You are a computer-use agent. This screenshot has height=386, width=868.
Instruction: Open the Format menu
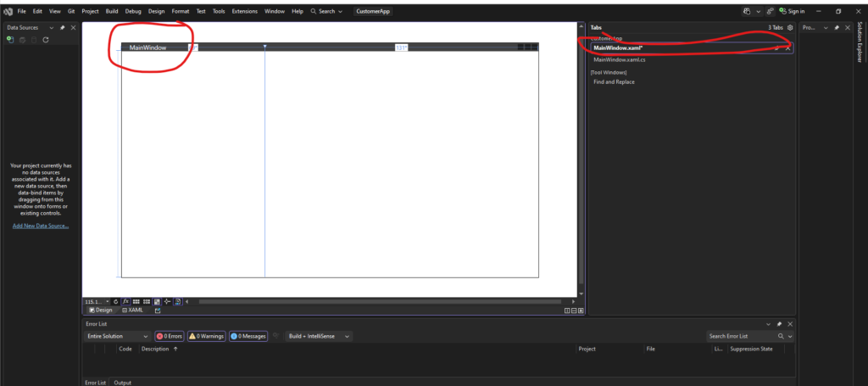(x=181, y=11)
